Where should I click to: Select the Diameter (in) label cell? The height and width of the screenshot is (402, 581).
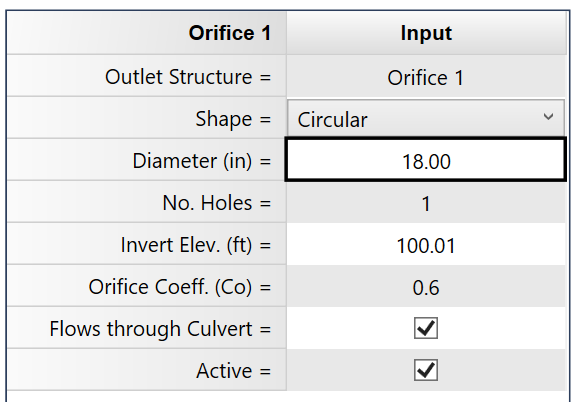point(147,160)
